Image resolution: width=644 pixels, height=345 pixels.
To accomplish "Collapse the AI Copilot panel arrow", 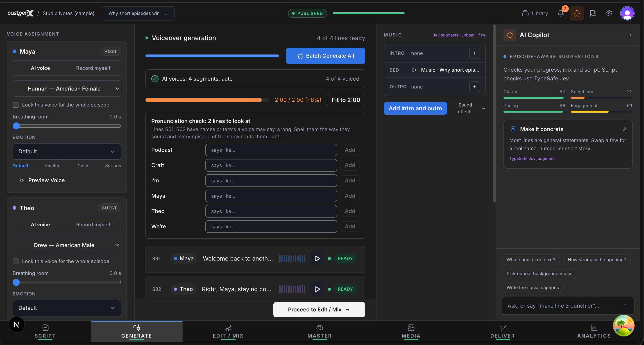I will pos(629,35).
